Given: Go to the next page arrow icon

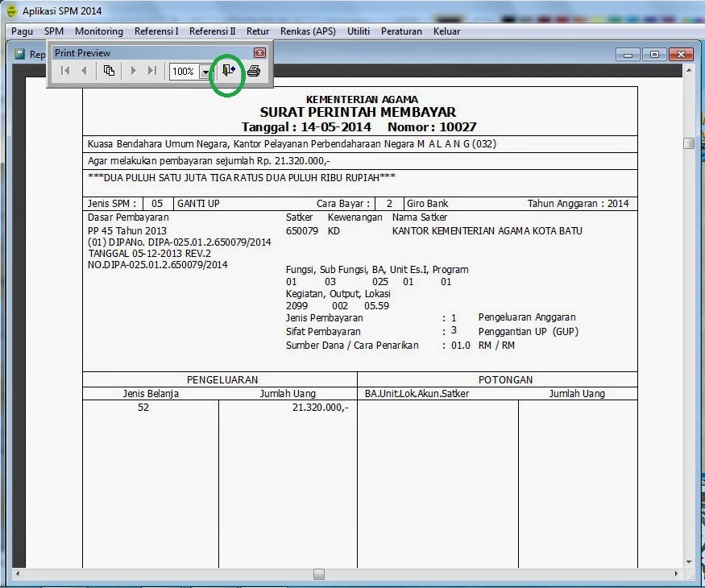Looking at the screenshot, I should pyautogui.click(x=134, y=70).
